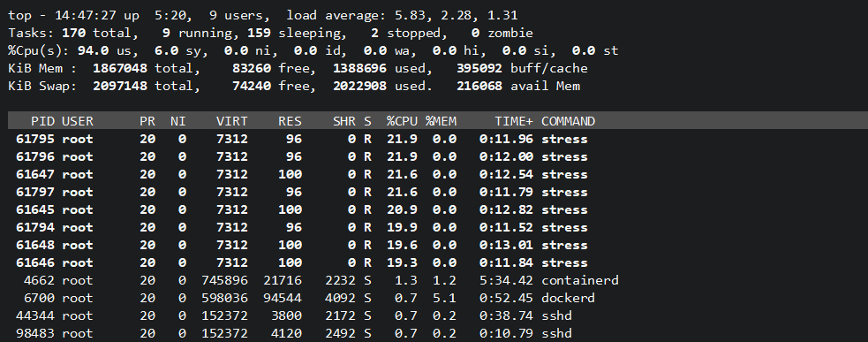
Task: Click PID 61795 in process list
Action: (35, 139)
